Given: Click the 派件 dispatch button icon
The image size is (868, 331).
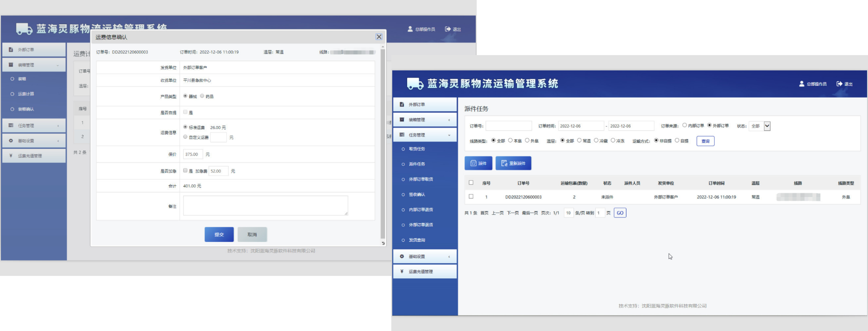Looking at the screenshot, I should pos(473,163).
